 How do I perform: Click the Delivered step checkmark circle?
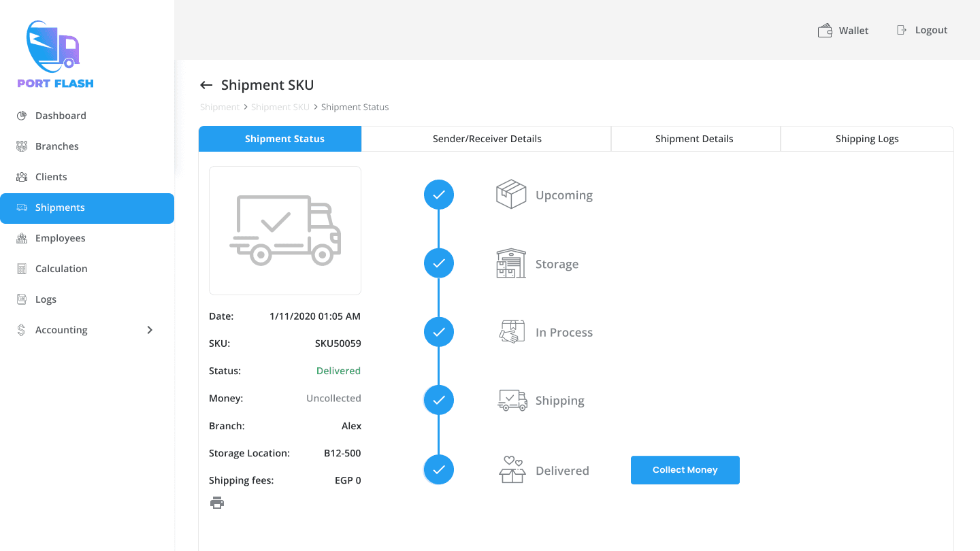439,469
